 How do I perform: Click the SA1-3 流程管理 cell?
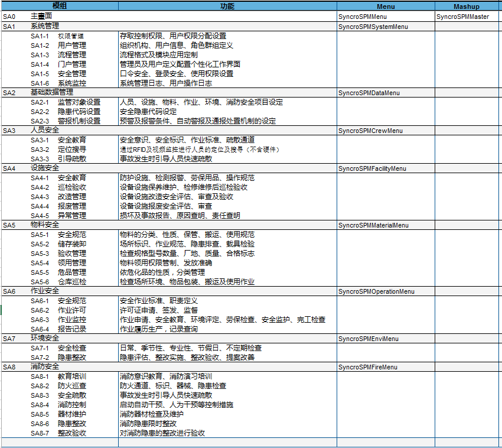click(60, 55)
